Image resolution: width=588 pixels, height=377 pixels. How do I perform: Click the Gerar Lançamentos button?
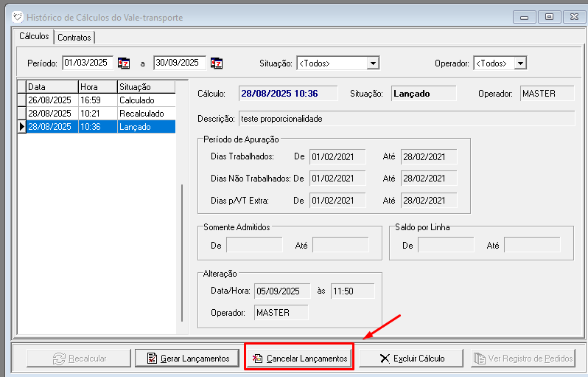click(187, 359)
